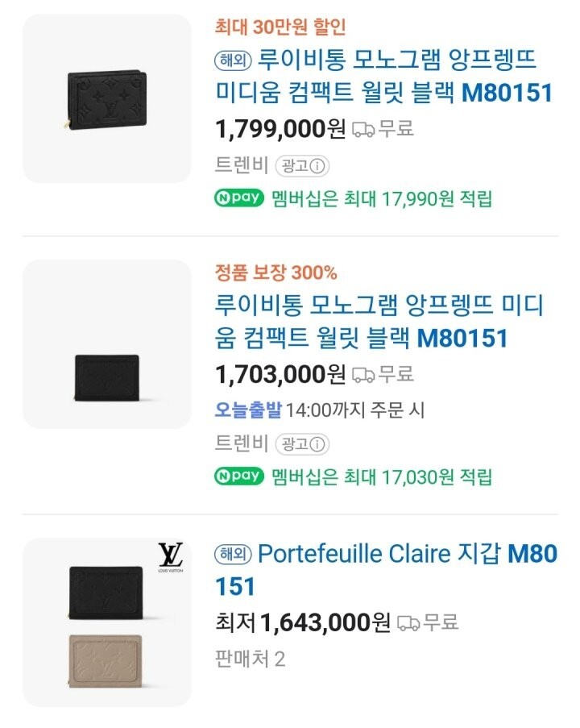Tap the Npay badge under first listing
Screen dimensions: 580x728
coord(239,198)
